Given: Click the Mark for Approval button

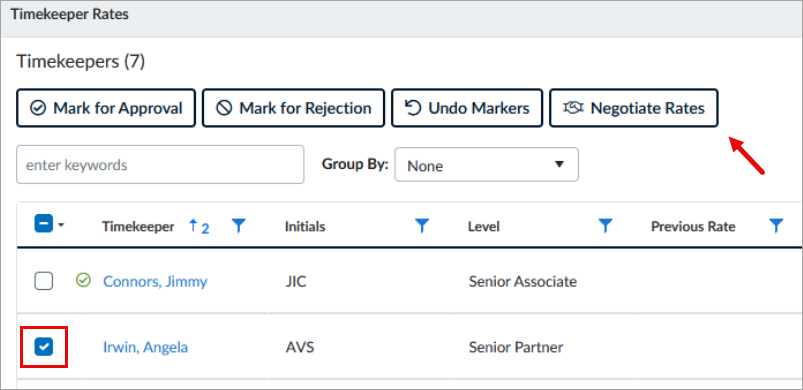Looking at the screenshot, I should [x=106, y=108].
